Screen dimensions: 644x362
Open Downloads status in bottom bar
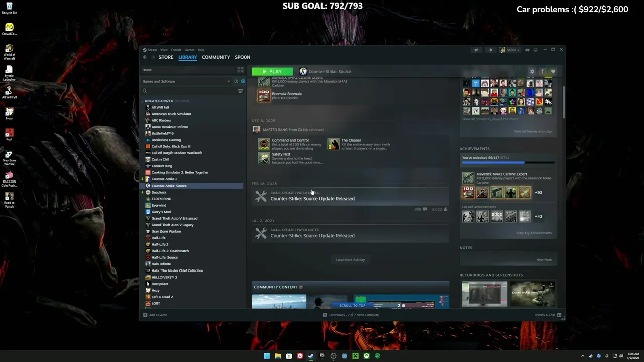tap(351, 315)
